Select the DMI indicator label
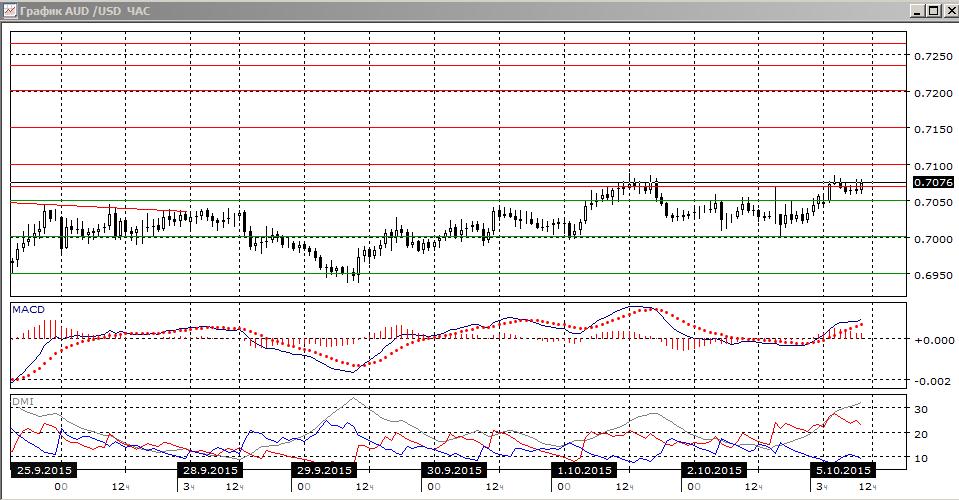Image resolution: width=959 pixels, height=500 pixels. tap(23, 402)
